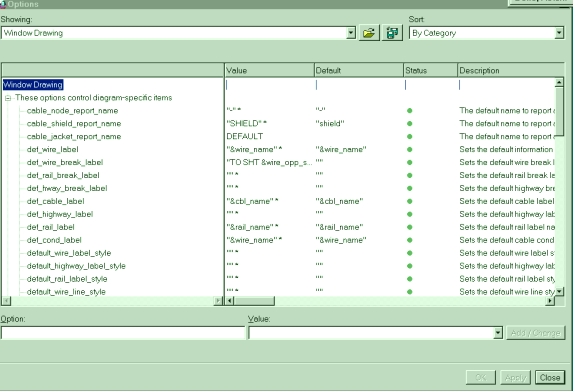Click the Status column header

[x=431, y=70]
